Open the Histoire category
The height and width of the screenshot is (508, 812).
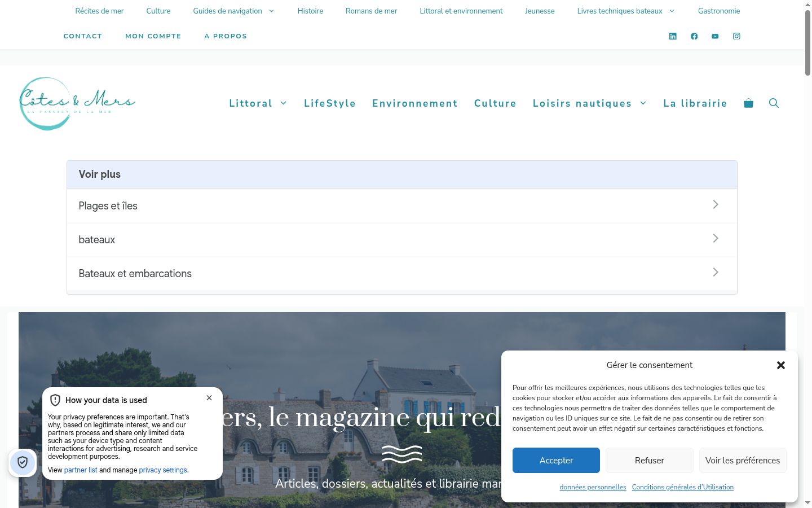coord(310,11)
